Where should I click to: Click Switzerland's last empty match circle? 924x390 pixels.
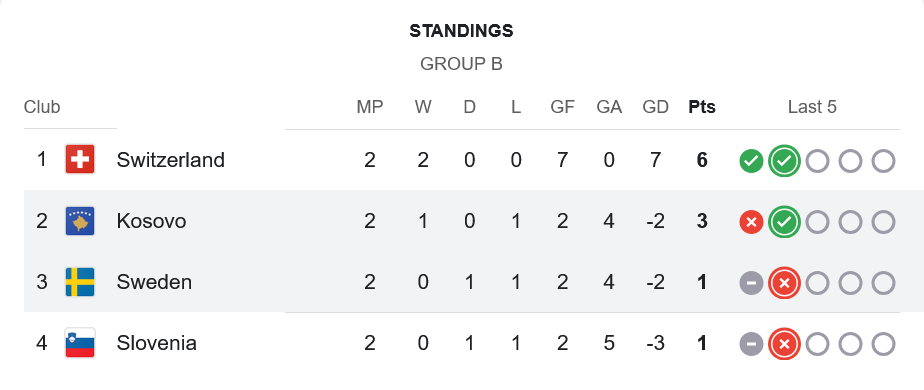pyautogui.click(x=883, y=161)
